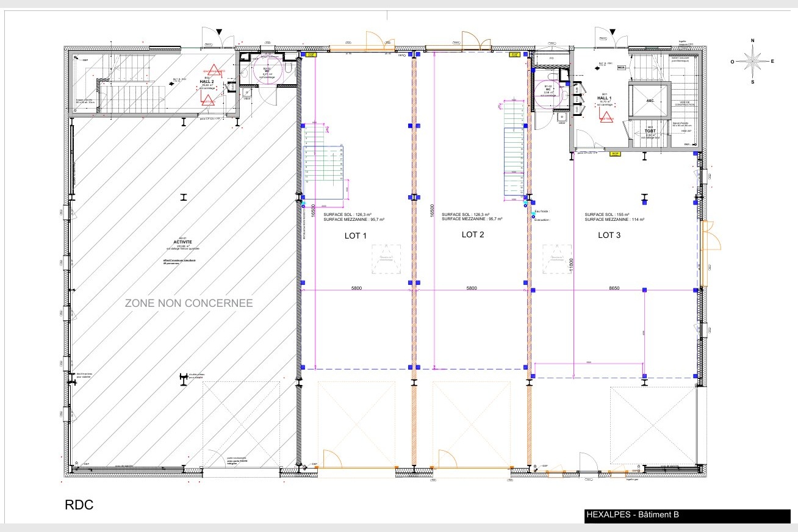Click the red warning triangle in Hall 1
798x532 pixels.
tap(606, 116)
